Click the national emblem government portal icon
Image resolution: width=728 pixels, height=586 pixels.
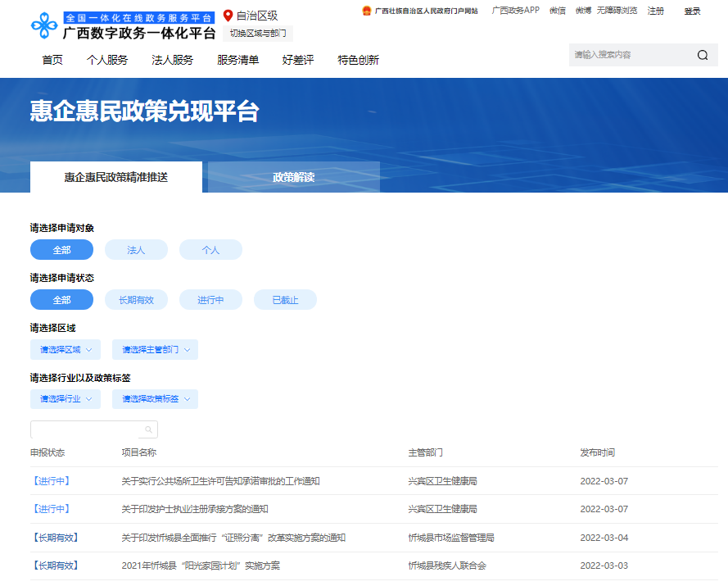(366, 11)
